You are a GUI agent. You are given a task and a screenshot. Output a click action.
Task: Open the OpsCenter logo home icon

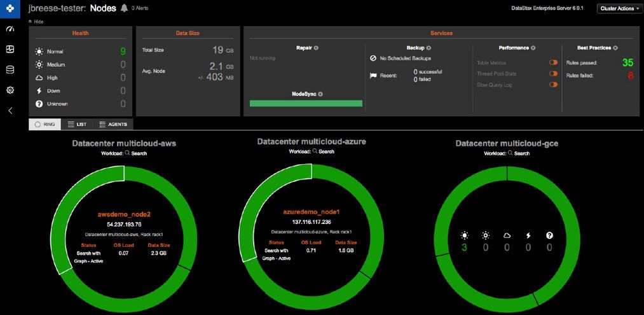pyautogui.click(x=10, y=9)
